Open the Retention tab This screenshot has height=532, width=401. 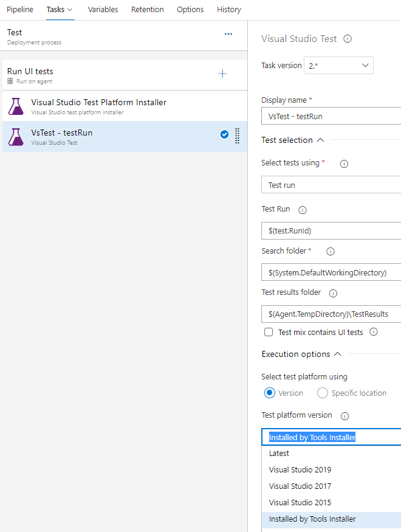click(x=147, y=10)
